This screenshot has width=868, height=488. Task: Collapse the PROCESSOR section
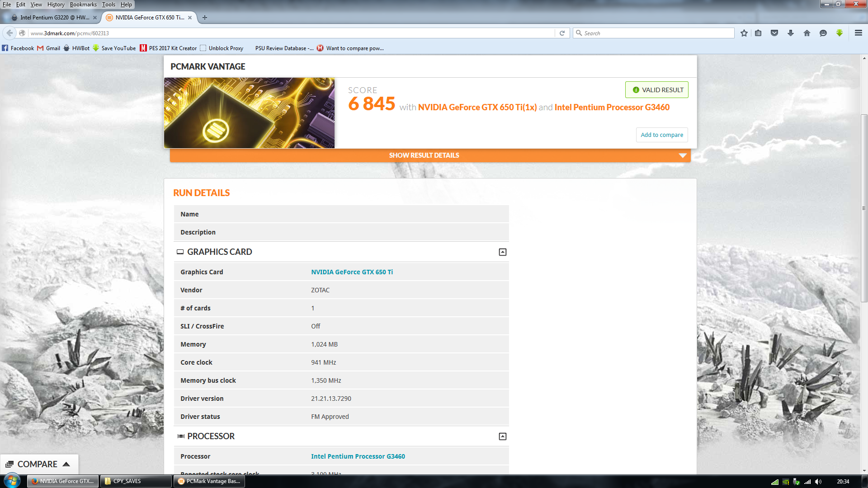click(503, 436)
